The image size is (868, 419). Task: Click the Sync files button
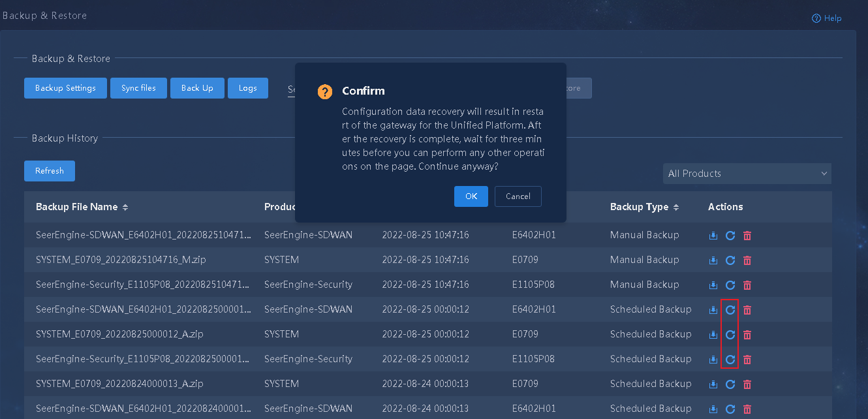(x=138, y=88)
